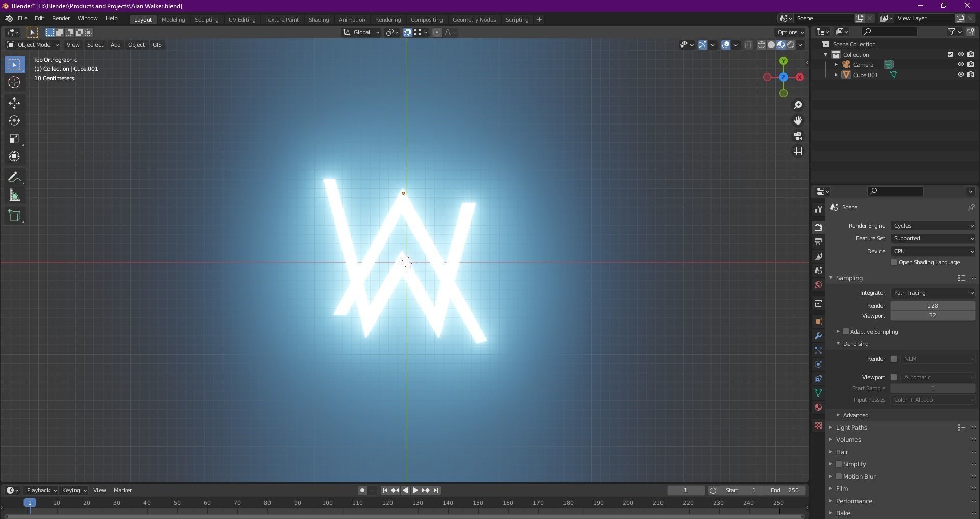
Task: Uncheck Collection exclude checkbox in outliner
Action: tap(950, 54)
